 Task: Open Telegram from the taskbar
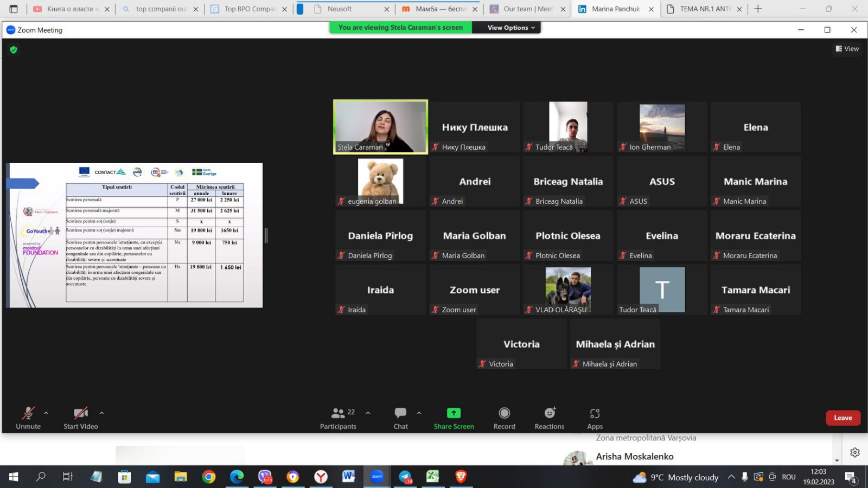405,477
